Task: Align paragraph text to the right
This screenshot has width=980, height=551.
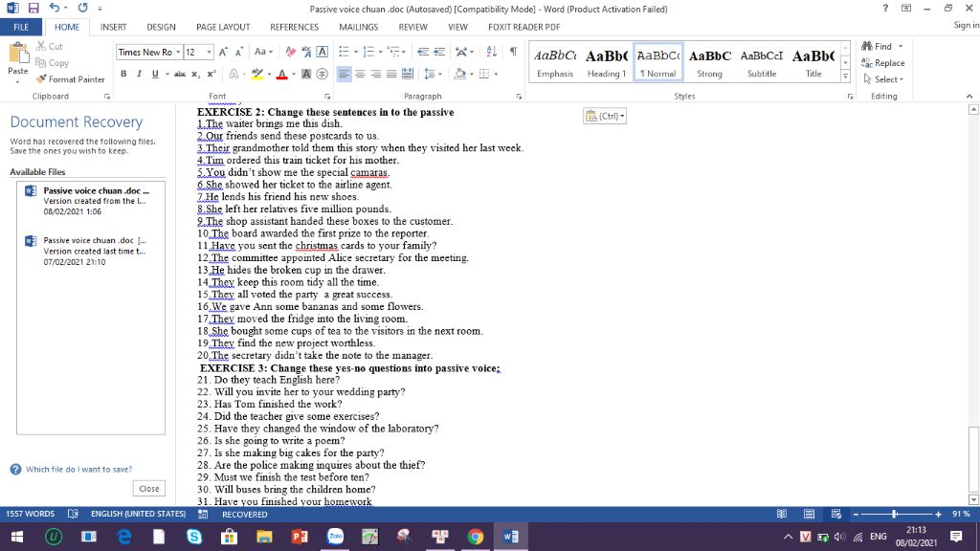Action: click(375, 74)
